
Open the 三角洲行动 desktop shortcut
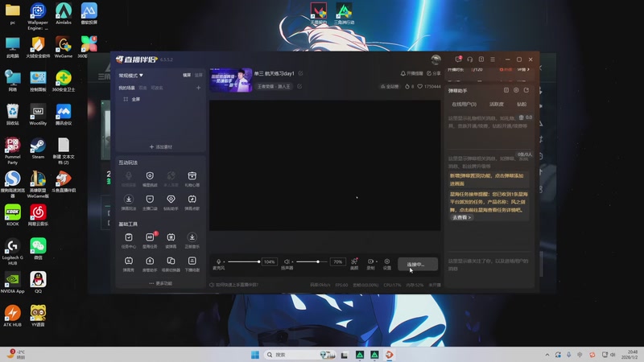tap(344, 14)
